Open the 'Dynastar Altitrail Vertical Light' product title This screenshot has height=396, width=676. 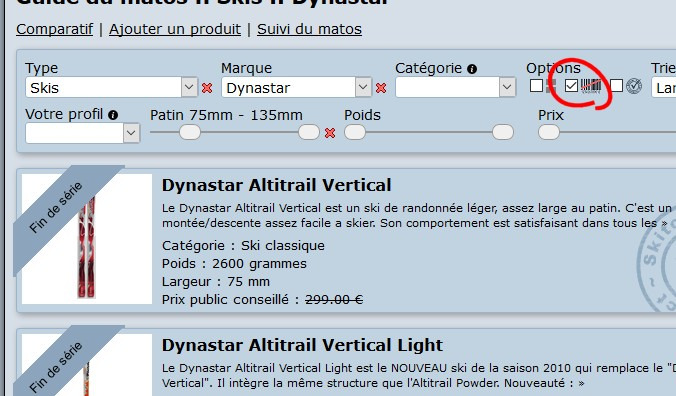(x=302, y=346)
